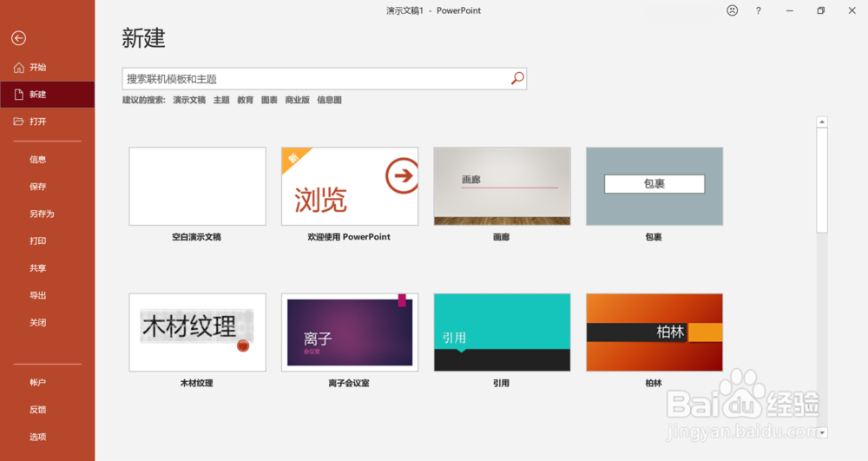Click the scrollbar down arrow
Viewport: 868px width, 461px height.
click(x=822, y=432)
